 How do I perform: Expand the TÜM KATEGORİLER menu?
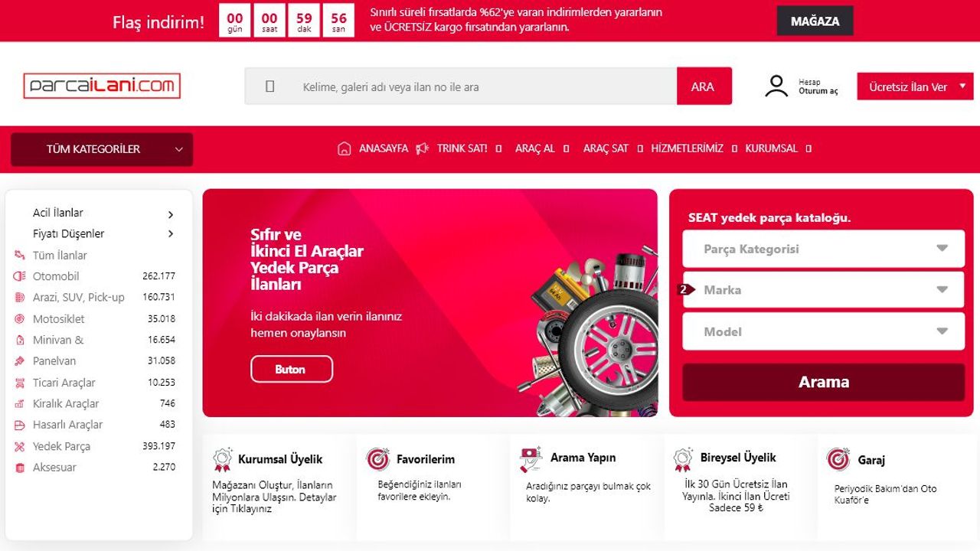[x=102, y=149]
